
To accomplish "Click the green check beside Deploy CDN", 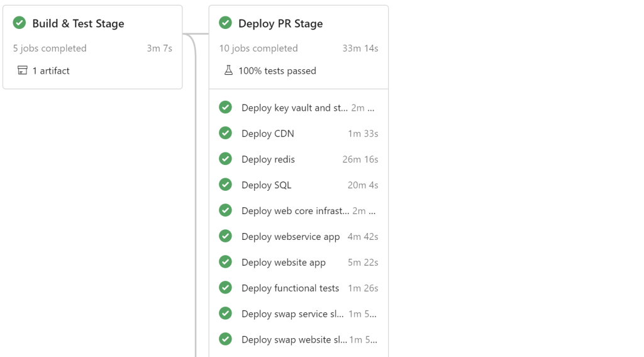I will (x=225, y=133).
